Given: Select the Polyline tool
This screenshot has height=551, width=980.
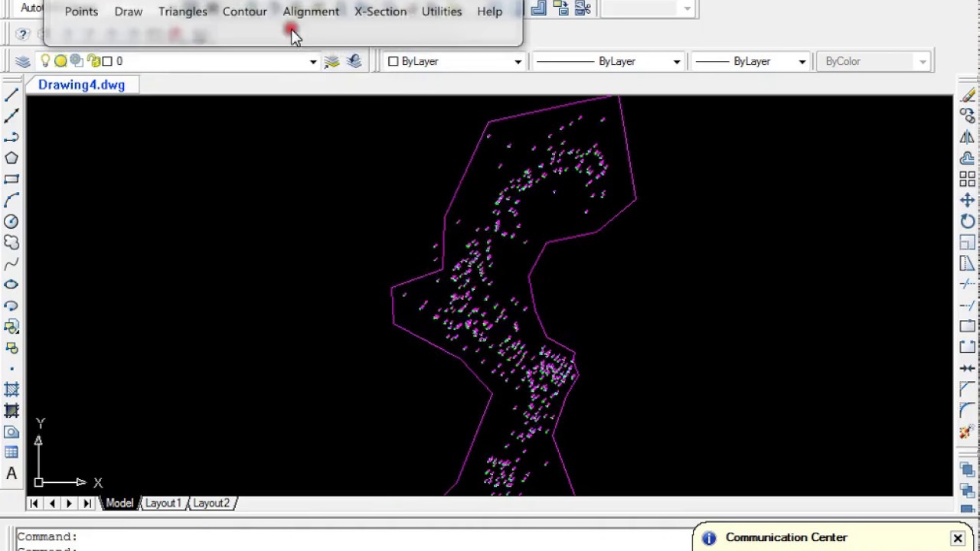Looking at the screenshot, I should pos(11,137).
